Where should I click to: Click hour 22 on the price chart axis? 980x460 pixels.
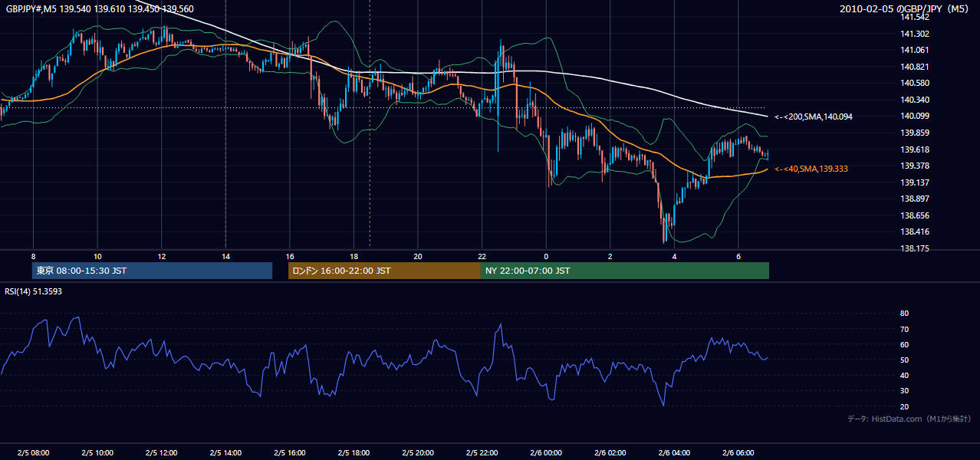[482, 256]
